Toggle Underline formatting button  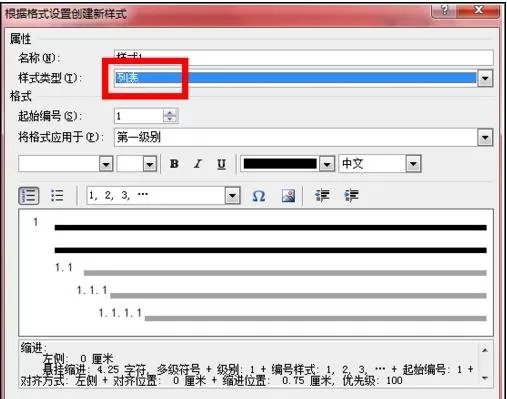point(221,164)
